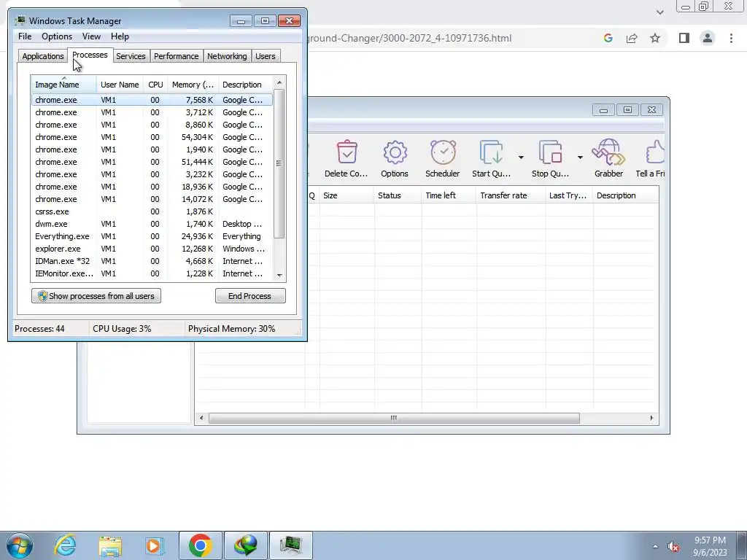Open Windows Media Player taskbar icon
The width and height of the screenshot is (747, 560).
[154, 545]
